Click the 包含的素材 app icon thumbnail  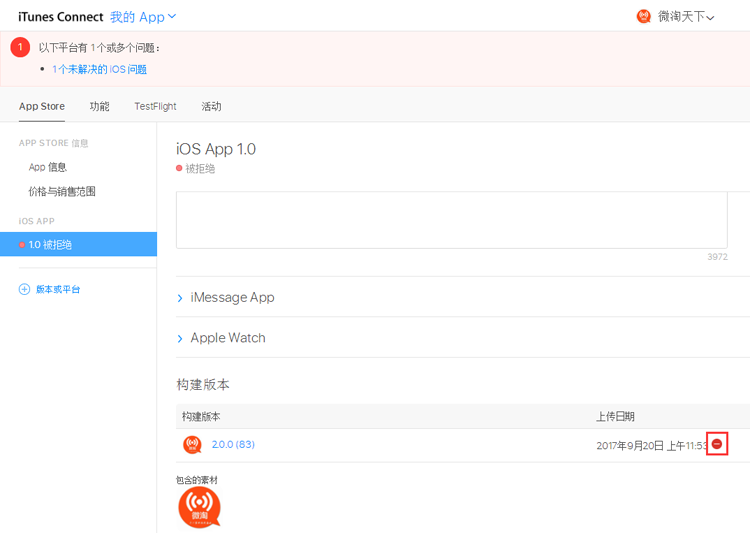(x=199, y=508)
